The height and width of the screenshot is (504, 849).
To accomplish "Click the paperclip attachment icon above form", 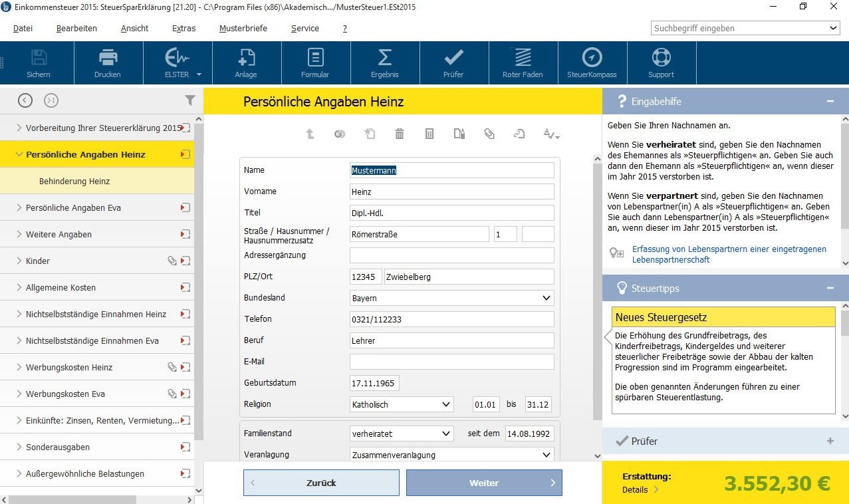I will tap(489, 134).
